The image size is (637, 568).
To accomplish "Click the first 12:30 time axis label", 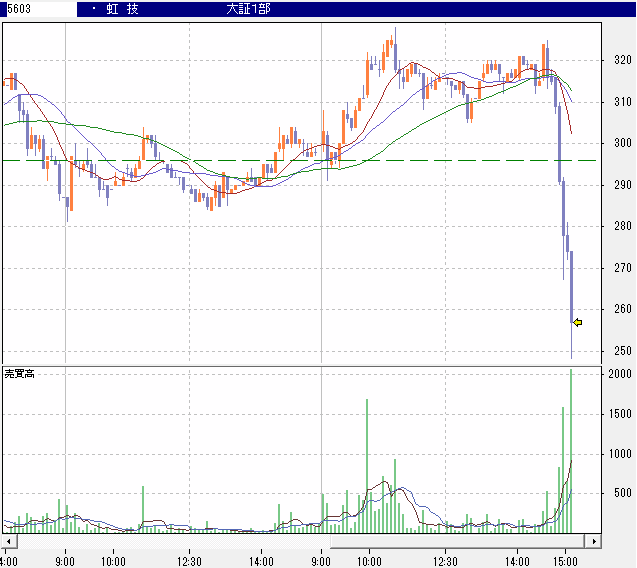I will [189, 561].
